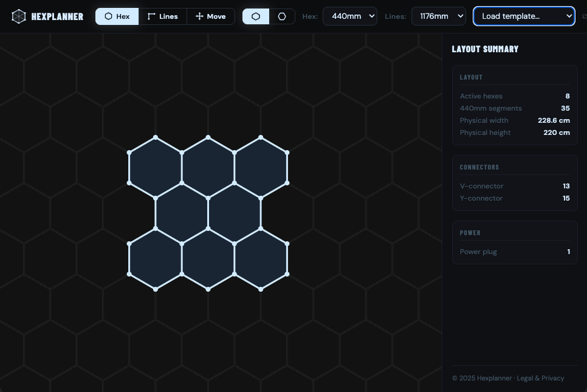Click the 440mm segments label

pyautogui.click(x=491, y=108)
